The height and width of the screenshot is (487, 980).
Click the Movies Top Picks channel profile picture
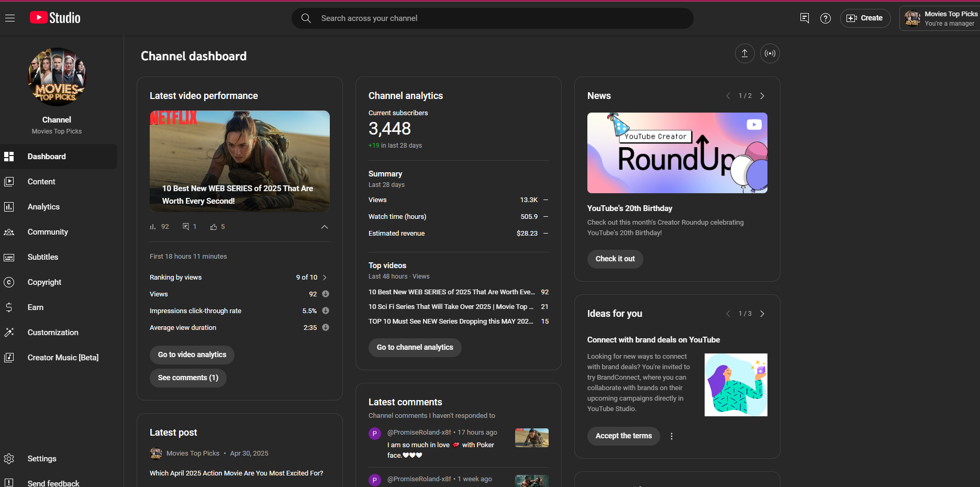[57, 77]
